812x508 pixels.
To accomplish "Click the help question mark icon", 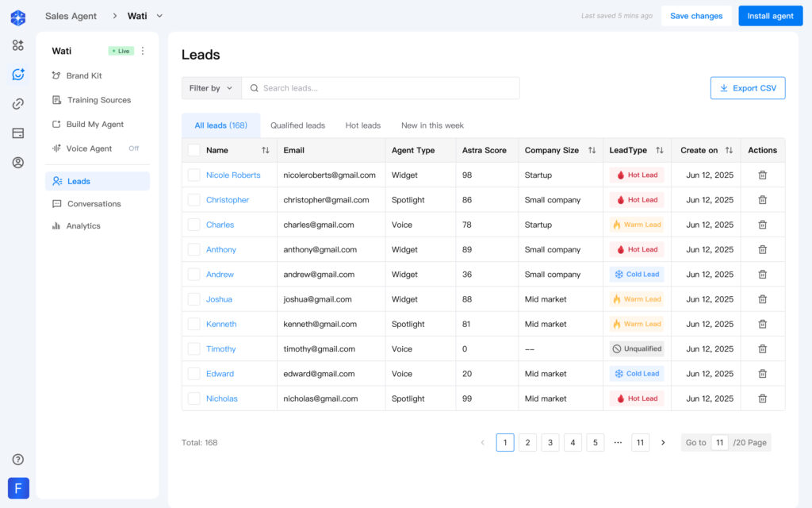I will (x=18, y=460).
